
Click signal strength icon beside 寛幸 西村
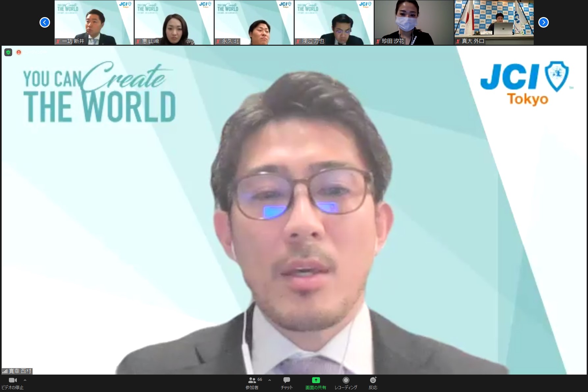point(5,371)
